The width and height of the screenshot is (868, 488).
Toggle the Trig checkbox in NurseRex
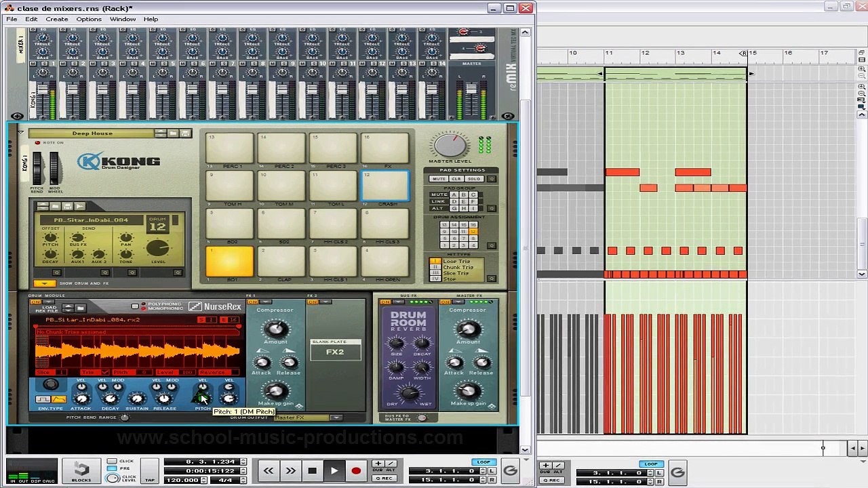(x=104, y=373)
